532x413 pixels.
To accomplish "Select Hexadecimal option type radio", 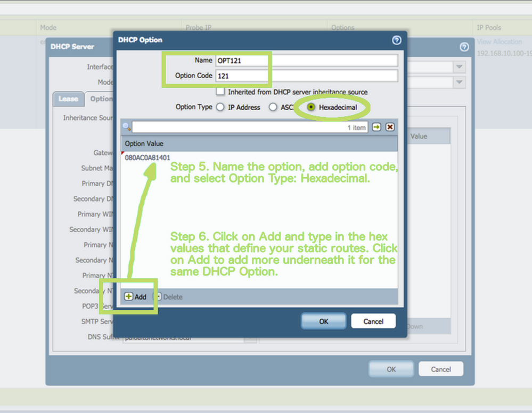I will coord(311,107).
